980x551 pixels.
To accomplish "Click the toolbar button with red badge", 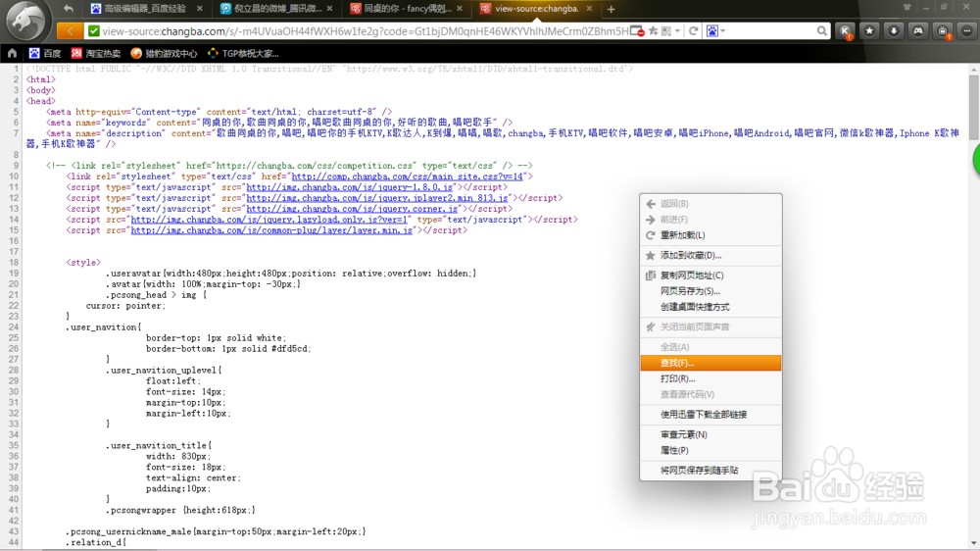I will [943, 30].
